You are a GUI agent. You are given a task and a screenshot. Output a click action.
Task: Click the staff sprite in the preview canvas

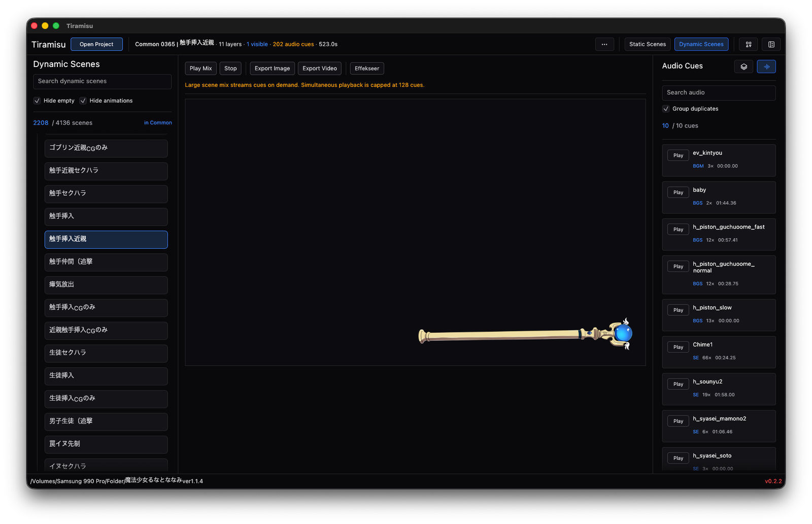pyautogui.click(x=525, y=334)
